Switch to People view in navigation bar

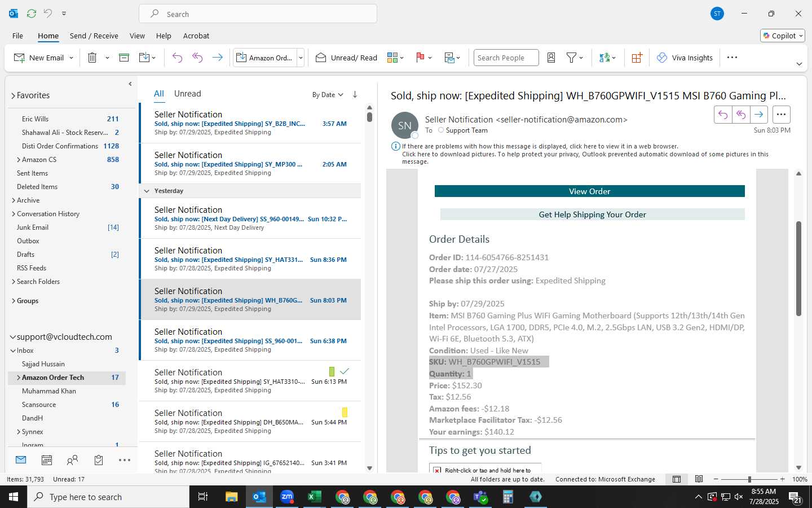click(x=72, y=460)
